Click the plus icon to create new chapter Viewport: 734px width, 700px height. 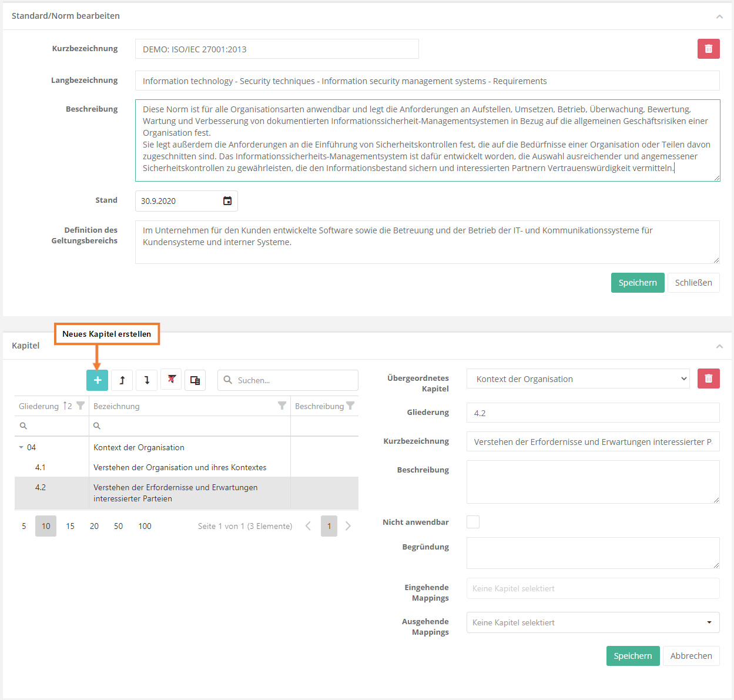[x=97, y=380]
